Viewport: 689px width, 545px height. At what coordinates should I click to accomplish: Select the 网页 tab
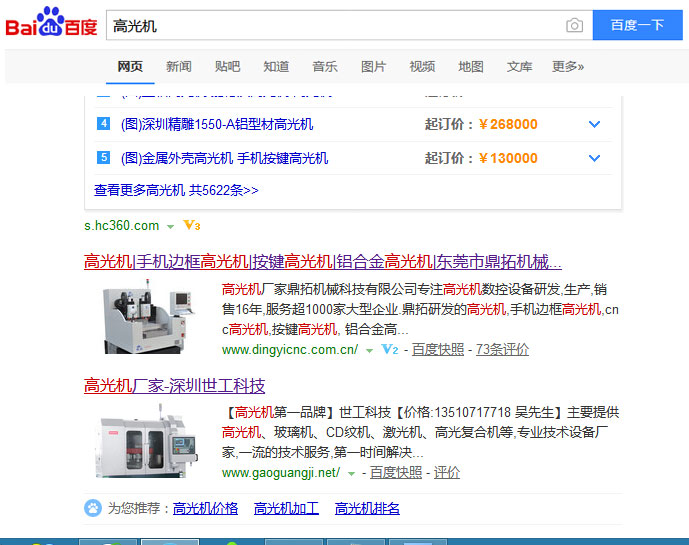click(130, 66)
